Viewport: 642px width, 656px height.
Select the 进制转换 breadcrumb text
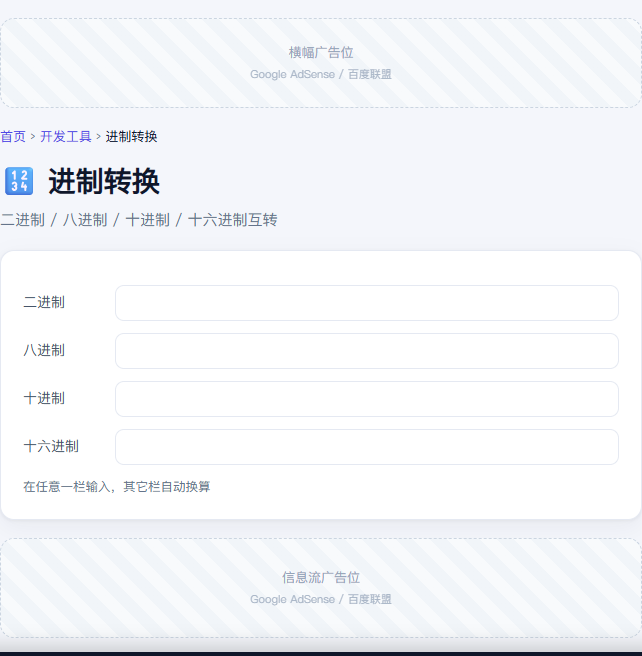[131, 136]
